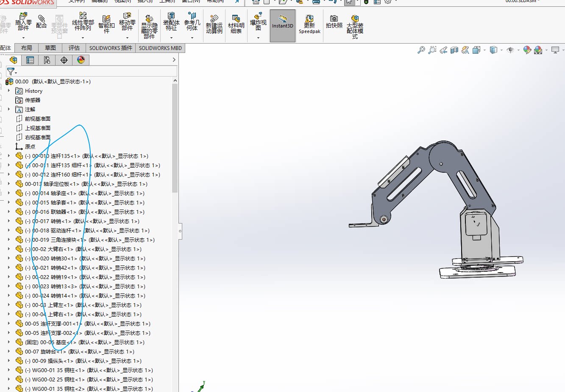Select the 上视基准面 top plane
This screenshot has width=565, height=392.
coord(38,128)
